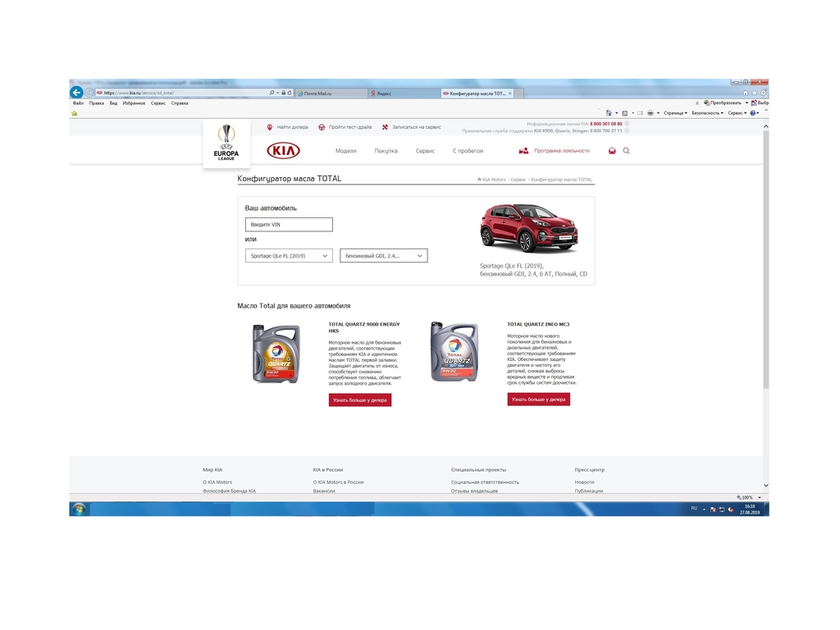Viewport: 840px width, 630px height.
Task: Click the Введите VIN input field
Action: click(289, 225)
